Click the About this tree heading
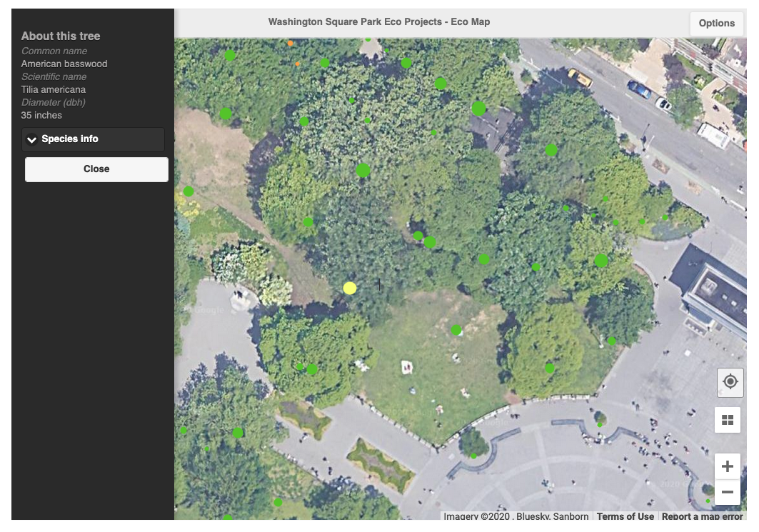Viewport: 759px width, 532px height. (x=61, y=36)
